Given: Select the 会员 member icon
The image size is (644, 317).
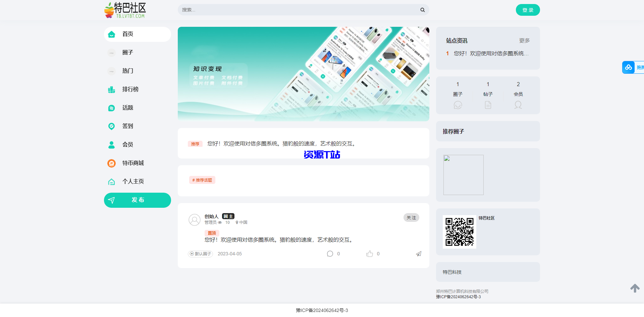Looking at the screenshot, I should click(111, 145).
